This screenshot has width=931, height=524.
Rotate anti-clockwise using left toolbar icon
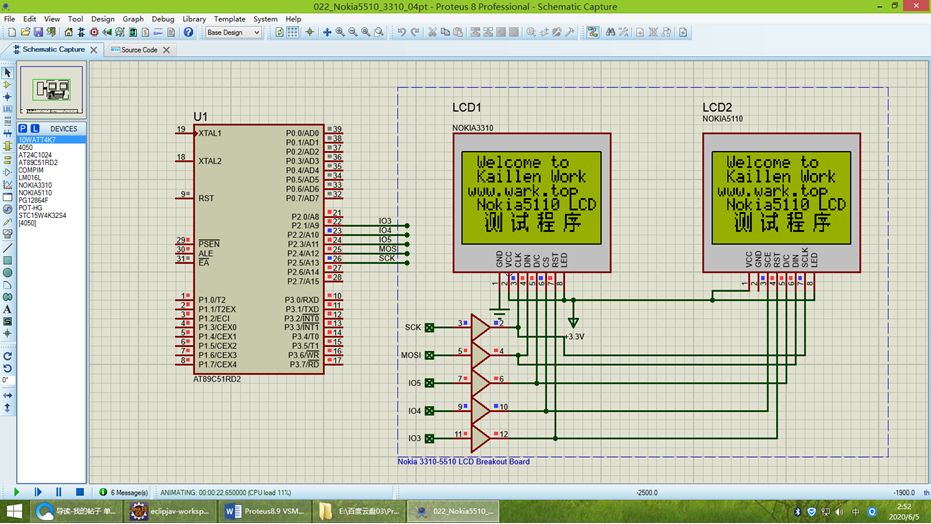coord(7,368)
